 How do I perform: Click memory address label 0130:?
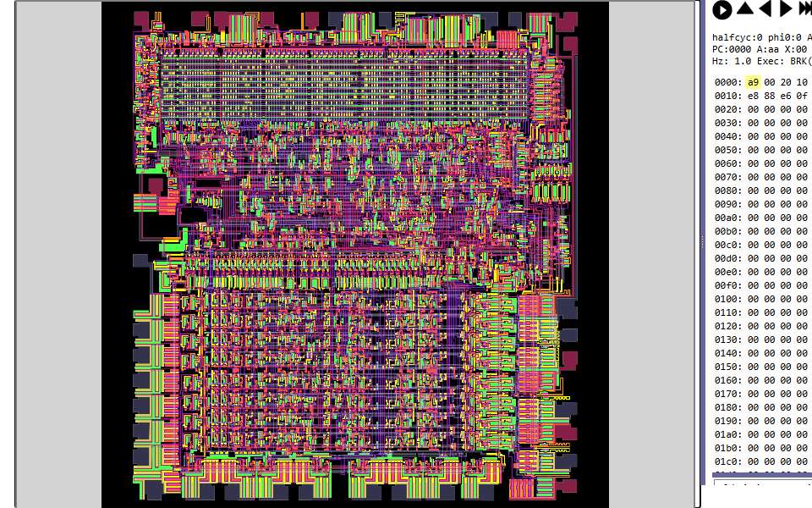coord(728,340)
